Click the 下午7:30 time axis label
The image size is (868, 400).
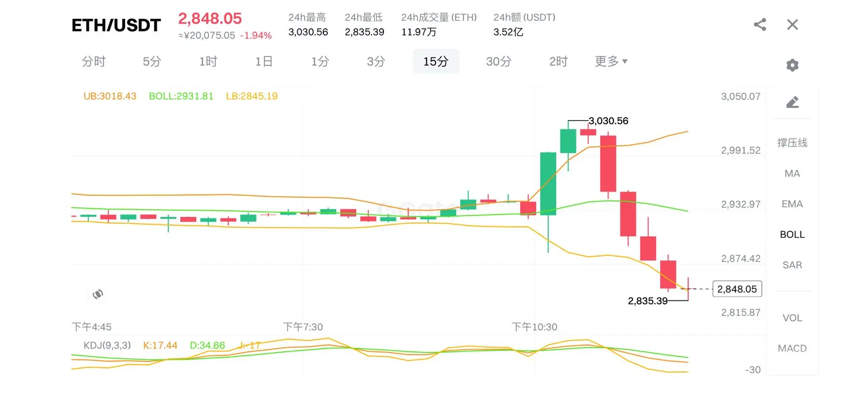[303, 327]
